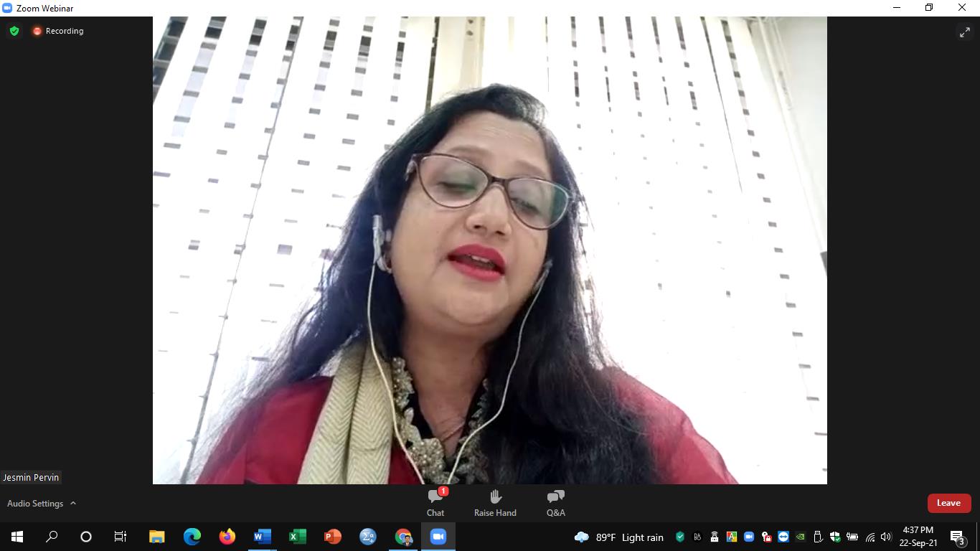Open the TeamViewer tray icon

(x=783, y=537)
